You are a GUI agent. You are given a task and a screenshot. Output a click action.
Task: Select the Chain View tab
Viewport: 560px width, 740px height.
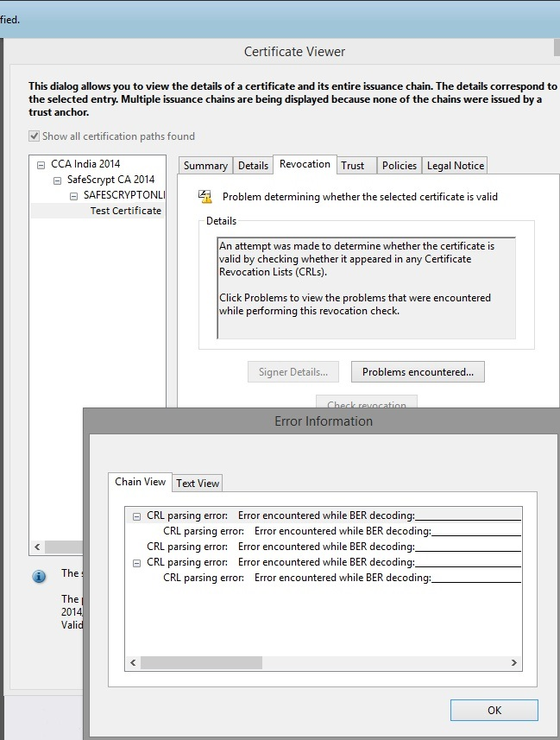point(140,482)
